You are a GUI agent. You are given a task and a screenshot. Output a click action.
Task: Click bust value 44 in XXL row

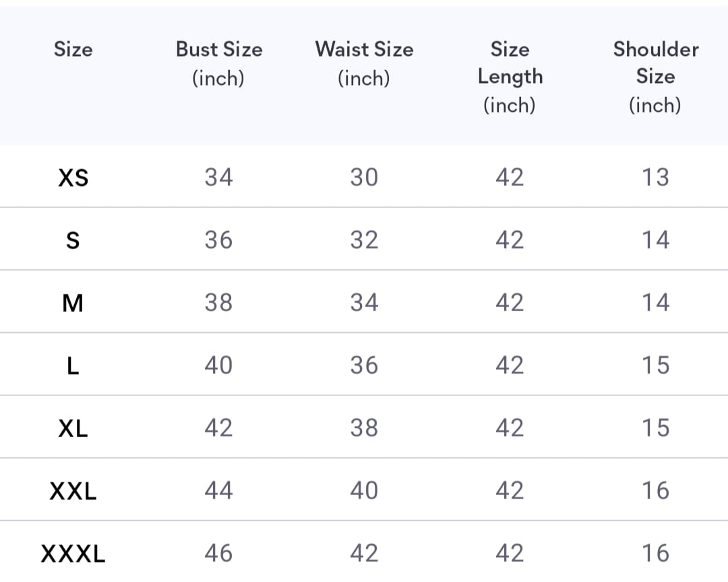click(218, 491)
